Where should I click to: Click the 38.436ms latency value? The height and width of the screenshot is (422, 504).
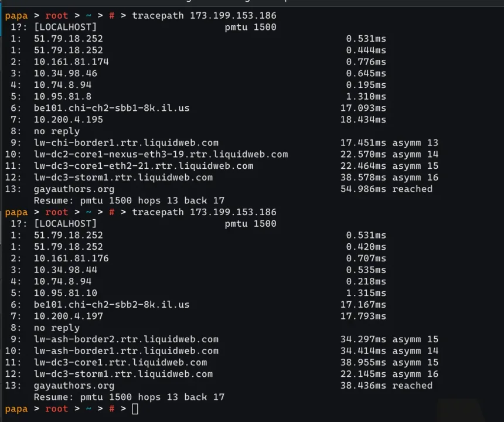tap(363, 386)
